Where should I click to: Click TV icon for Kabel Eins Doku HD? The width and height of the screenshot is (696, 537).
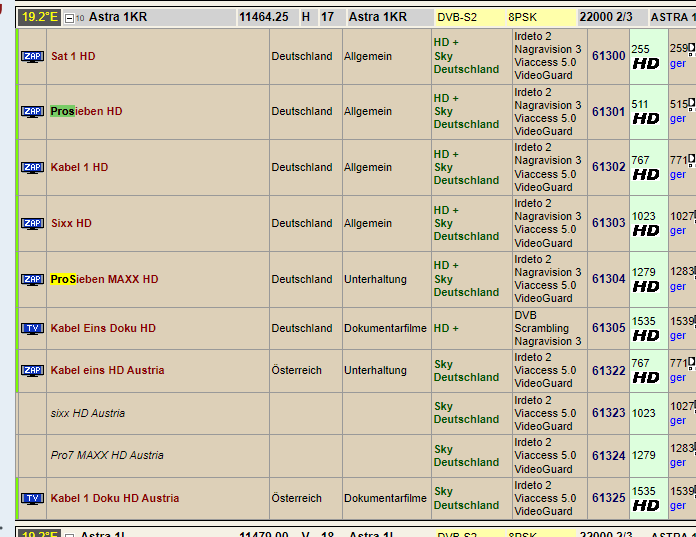coord(32,328)
